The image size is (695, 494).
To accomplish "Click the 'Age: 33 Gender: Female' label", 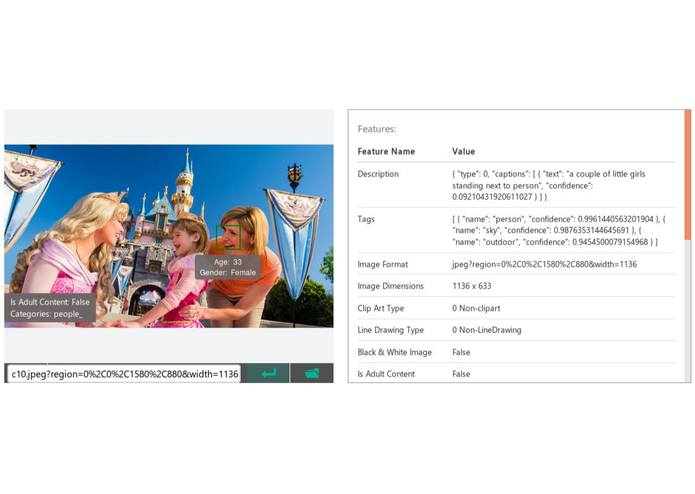I will tap(228, 267).
